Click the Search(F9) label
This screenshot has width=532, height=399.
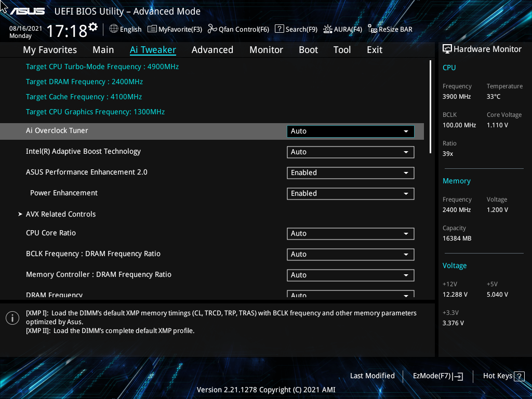coord(302,29)
